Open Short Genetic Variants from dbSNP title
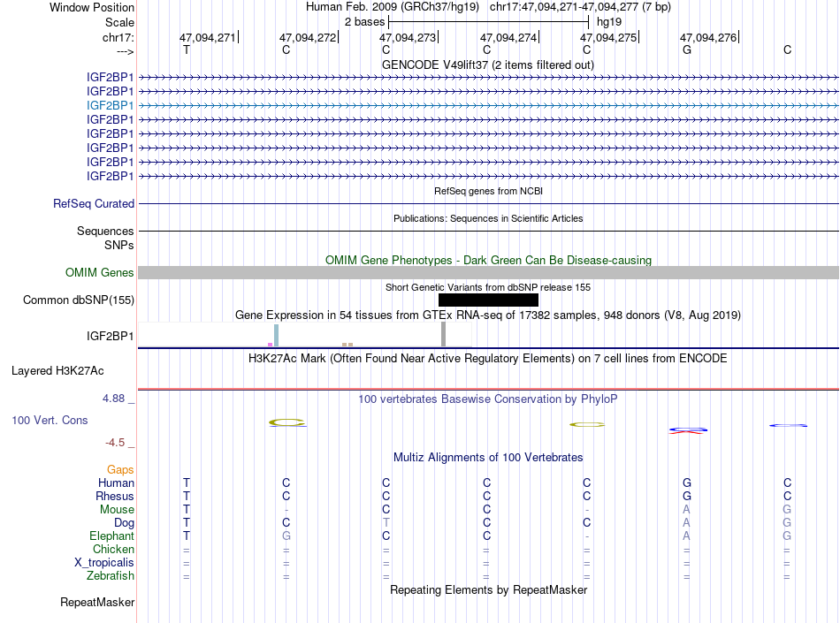Viewport: 840px width, 623px height. tap(488, 287)
